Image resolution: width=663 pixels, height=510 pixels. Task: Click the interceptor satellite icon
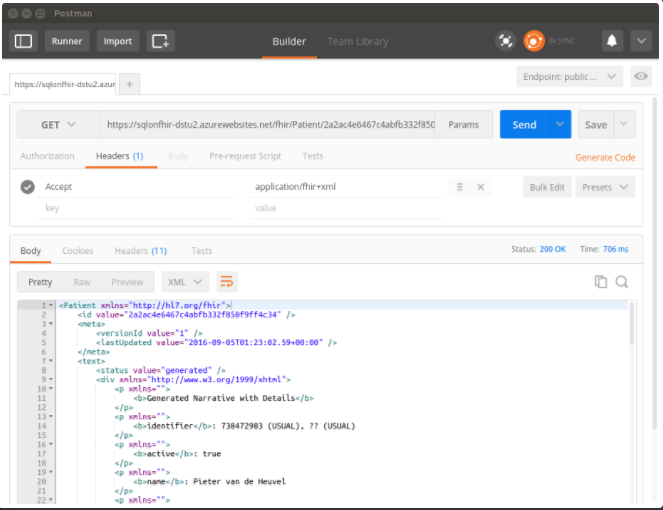[506, 41]
